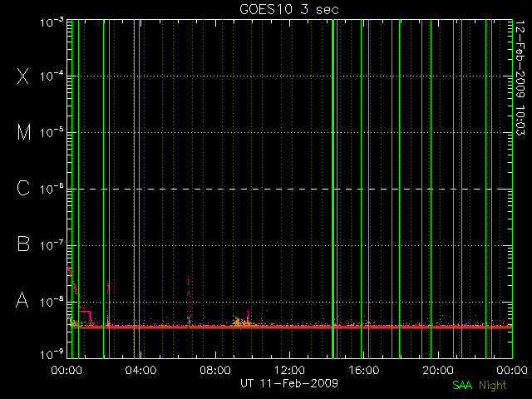
Task: Click the 20:00 time axis label
Action: point(438,370)
